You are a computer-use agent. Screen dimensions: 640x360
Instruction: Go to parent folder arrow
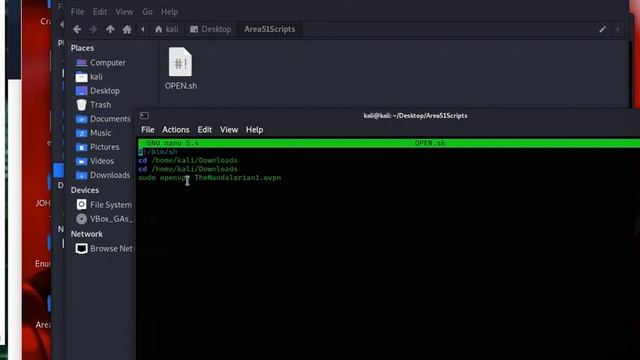coord(110,29)
